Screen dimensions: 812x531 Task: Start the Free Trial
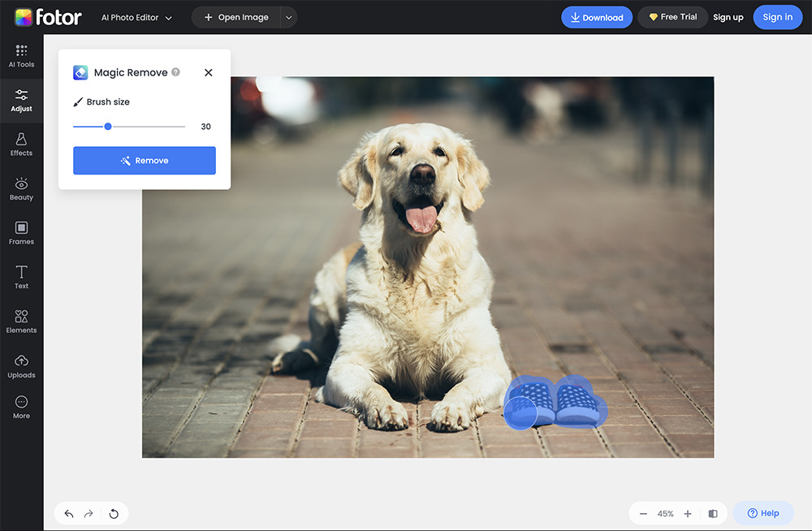(x=672, y=17)
